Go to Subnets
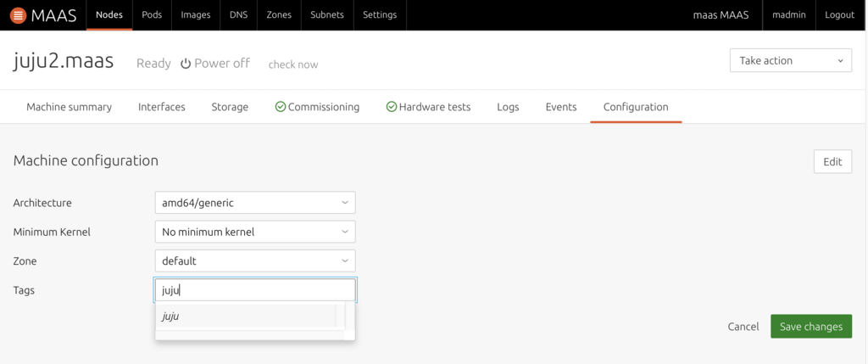The height and width of the screenshot is (364, 868). pyautogui.click(x=327, y=15)
